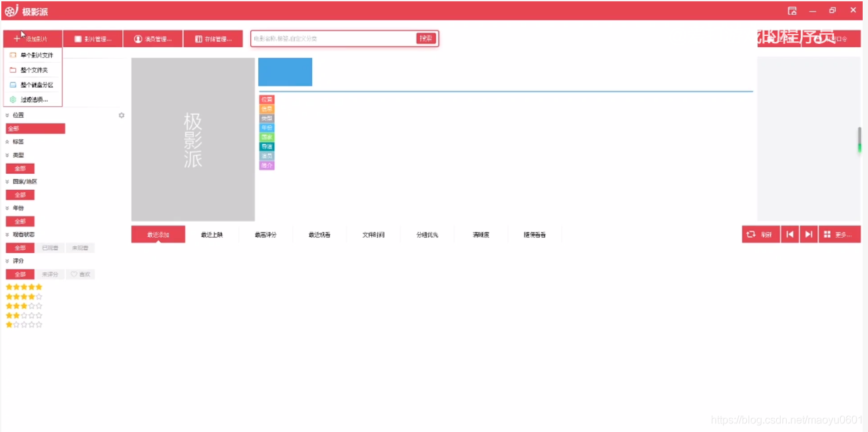Open 影片管理 movie management
Image resolution: width=868 pixels, height=432 pixels.
(93, 39)
